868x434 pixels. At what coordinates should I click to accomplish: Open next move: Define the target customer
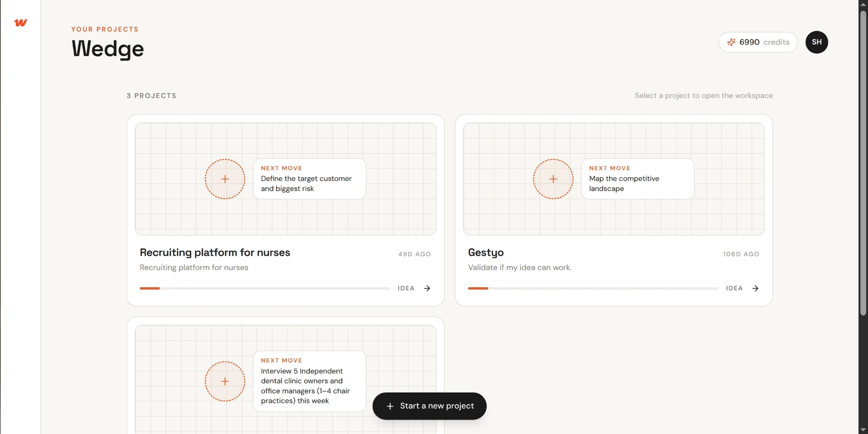point(310,179)
